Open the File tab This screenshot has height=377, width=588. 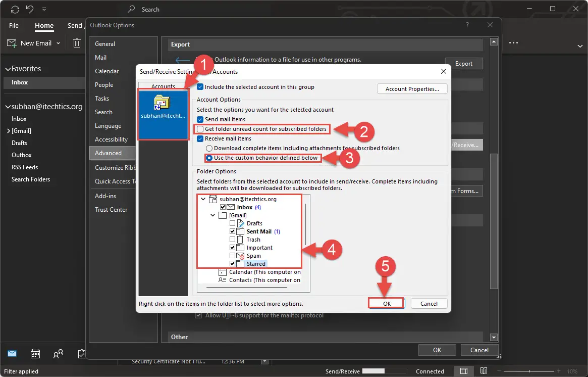pos(14,26)
